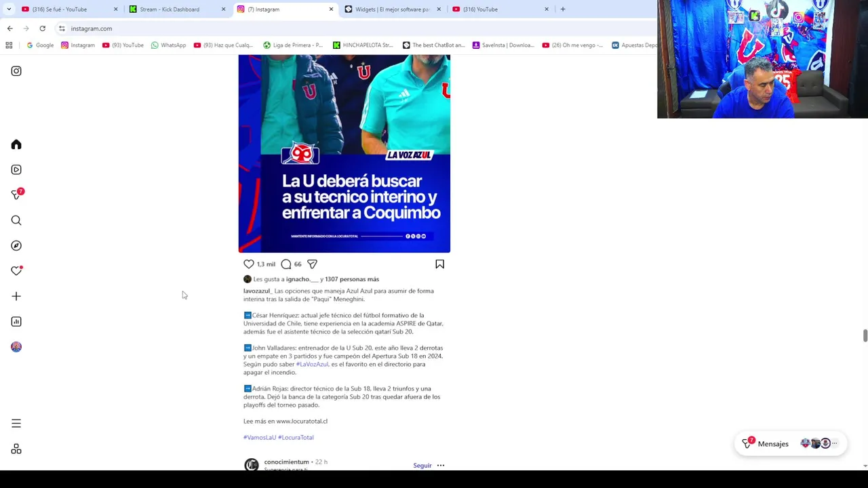868x488 pixels.
Task: Open the Search magnifier in sidebar
Action: tap(16, 220)
